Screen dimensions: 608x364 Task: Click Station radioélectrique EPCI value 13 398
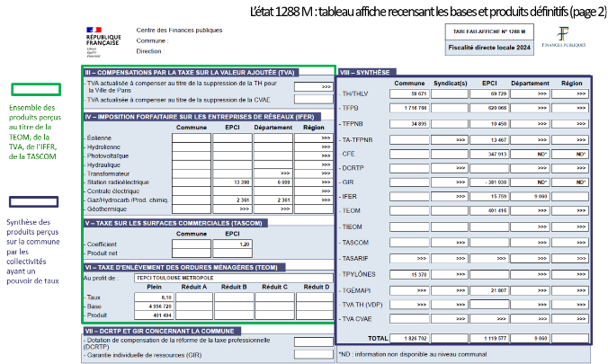(x=232, y=182)
